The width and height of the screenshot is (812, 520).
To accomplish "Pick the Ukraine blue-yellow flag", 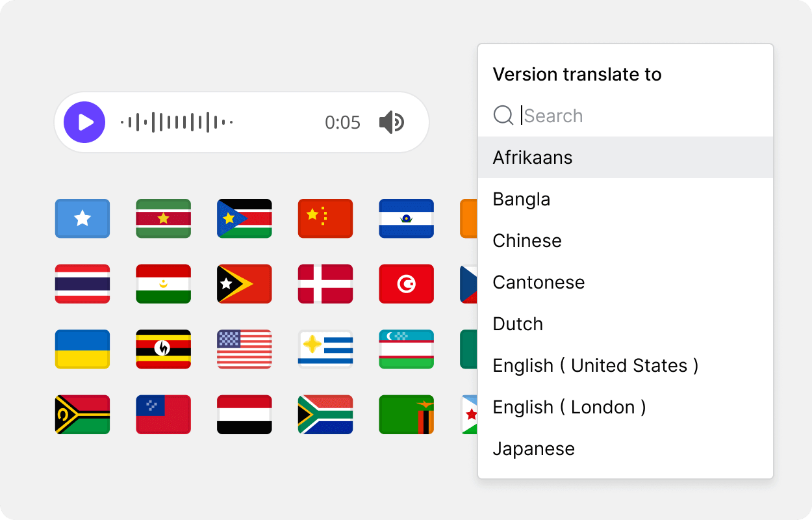I will [82, 349].
